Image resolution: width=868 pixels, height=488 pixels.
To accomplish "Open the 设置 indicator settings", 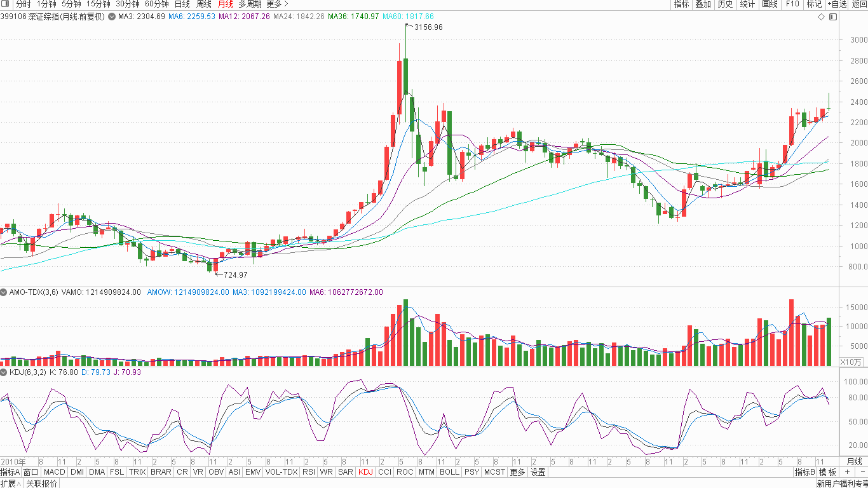I will [538, 472].
